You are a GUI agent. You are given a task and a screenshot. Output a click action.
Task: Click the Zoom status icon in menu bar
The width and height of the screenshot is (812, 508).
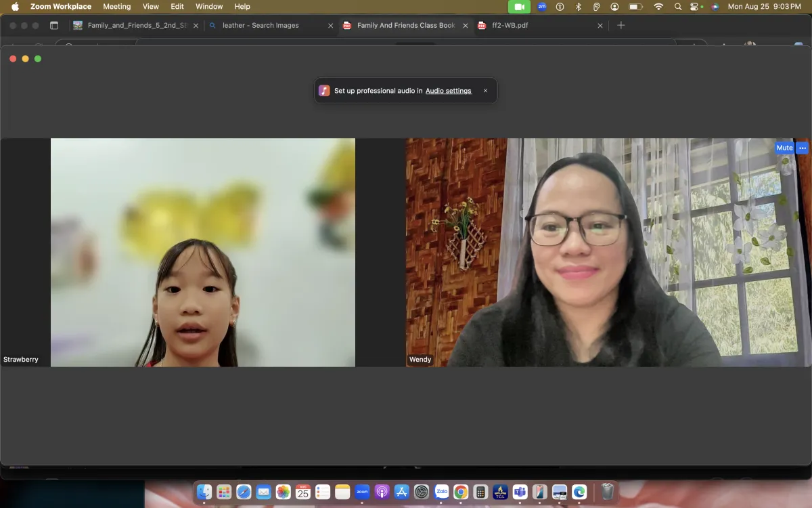[x=542, y=7]
